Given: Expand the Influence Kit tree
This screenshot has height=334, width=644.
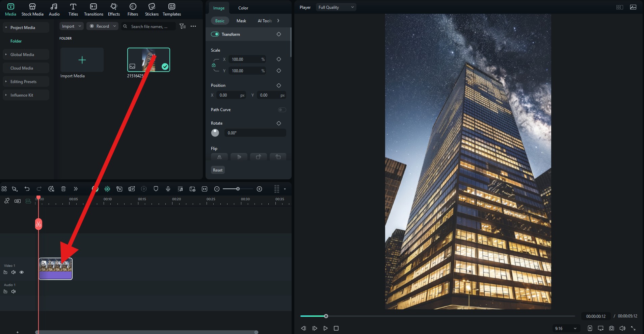Looking at the screenshot, I should click(x=6, y=95).
